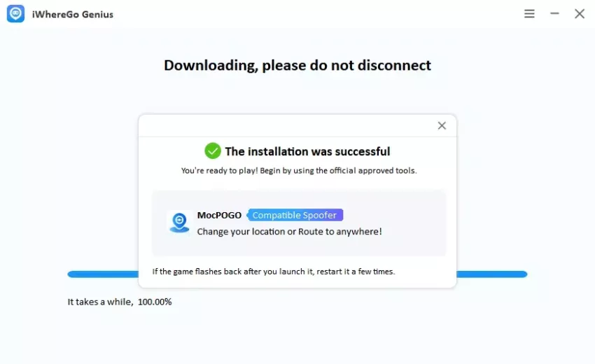Click the Compatible Spoofer badge
Screen dimensions: 595x364
tap(295, 215)
